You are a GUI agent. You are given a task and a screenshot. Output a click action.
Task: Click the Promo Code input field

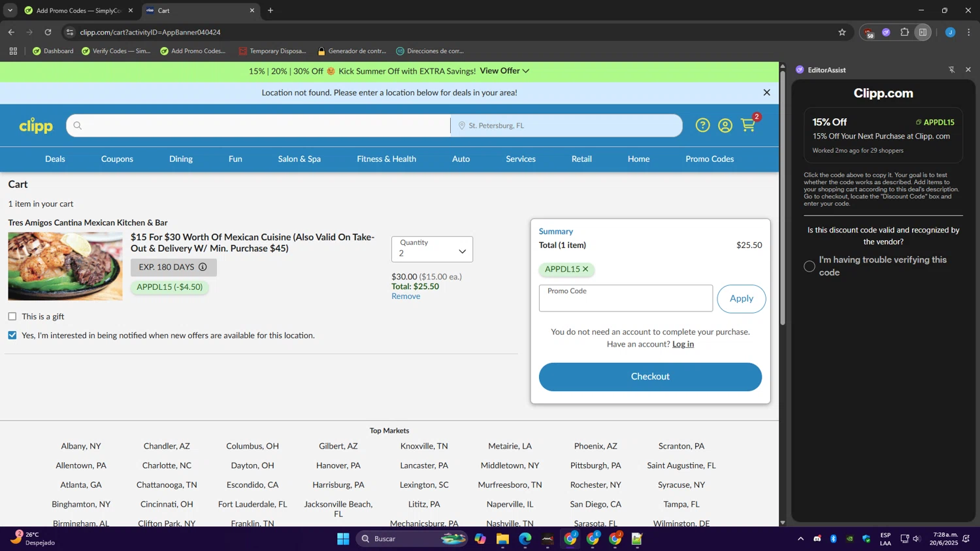click(x=626, y=298)
